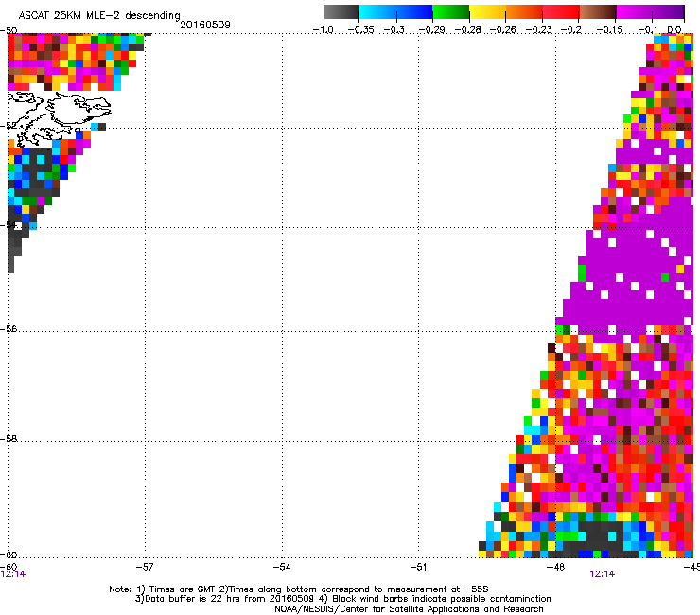Click the '-0.35' color bar label
The width and height of the screenshot is (700, 615).
tap(360, 30)
